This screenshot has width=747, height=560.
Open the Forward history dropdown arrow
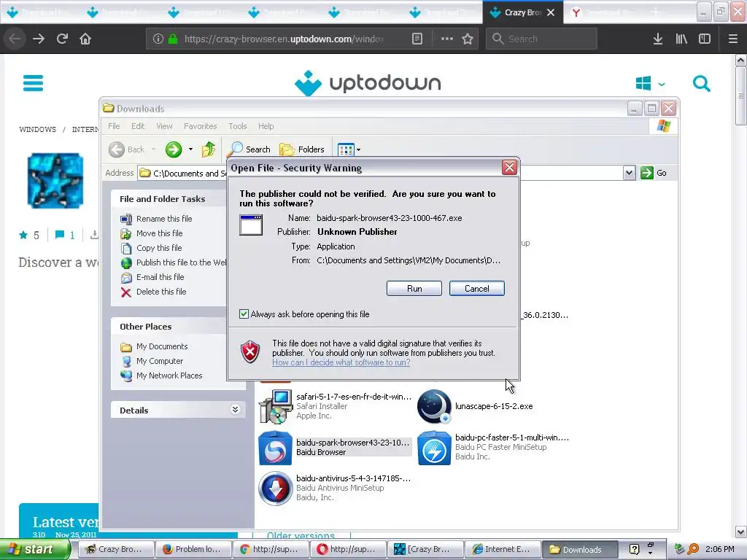[190, 149]
